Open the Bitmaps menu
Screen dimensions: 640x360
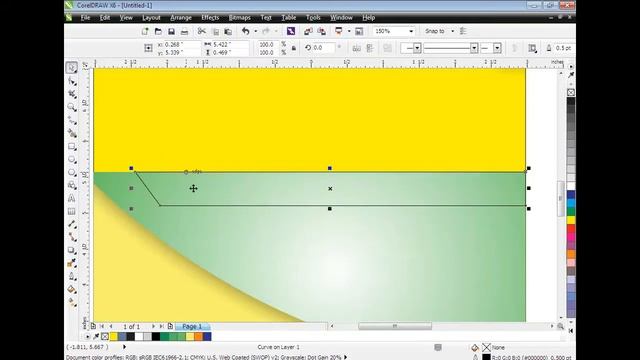point(240,18)
